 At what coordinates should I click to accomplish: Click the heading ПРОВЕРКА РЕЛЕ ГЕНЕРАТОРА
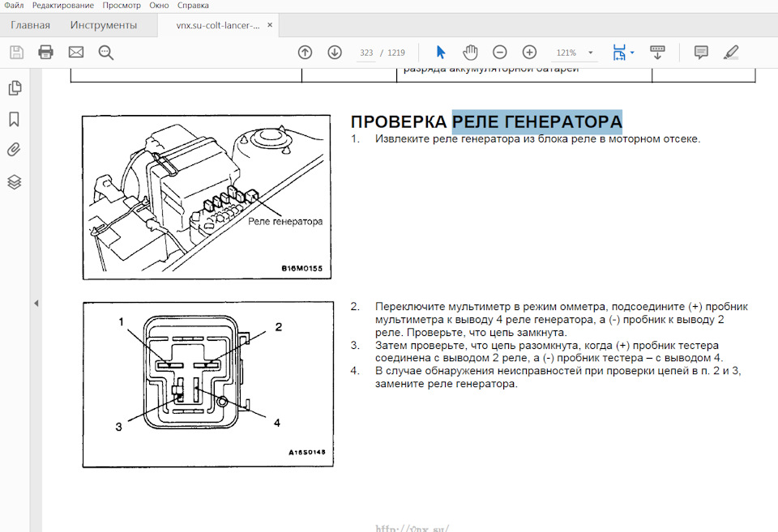click(x=486, y=121)
